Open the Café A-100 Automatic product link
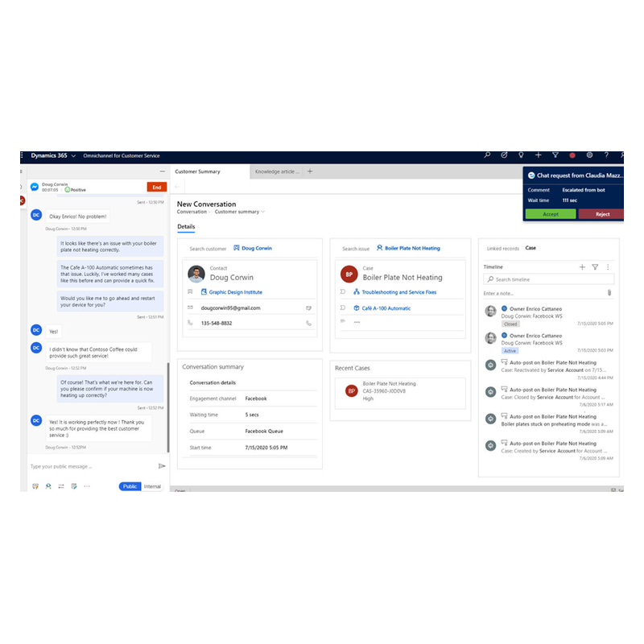The width and height of the screenshot is (644, 644). [386, 308]
